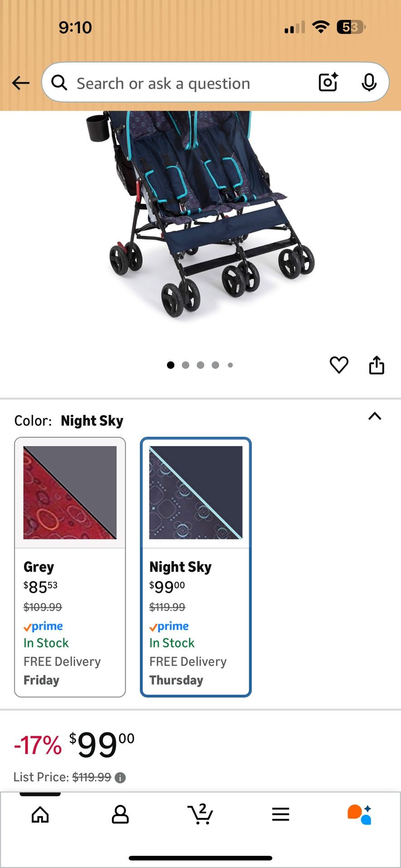Open the Rufus AI assistant icon
The width and height of the screenshot is (401, 868).
pyautogui.click(x=360, y=815)
